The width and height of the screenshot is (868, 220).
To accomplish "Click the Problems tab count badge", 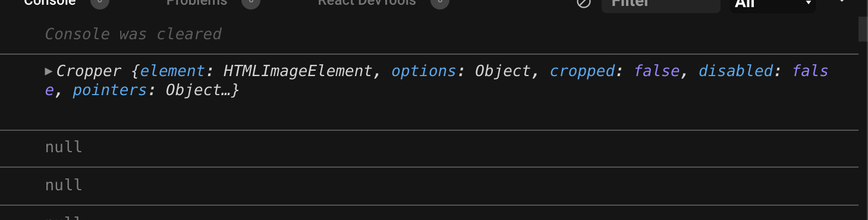I will coord(251,2).
